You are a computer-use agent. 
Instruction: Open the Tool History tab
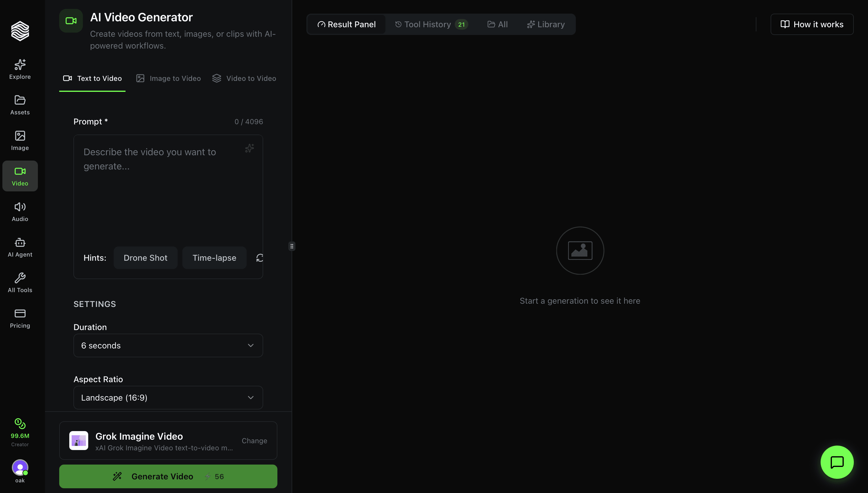click(428, 24)
